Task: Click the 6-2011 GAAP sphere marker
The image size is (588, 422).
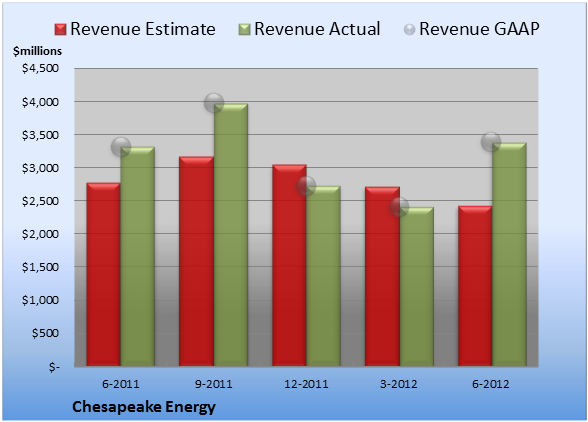Action: (121, 147)
